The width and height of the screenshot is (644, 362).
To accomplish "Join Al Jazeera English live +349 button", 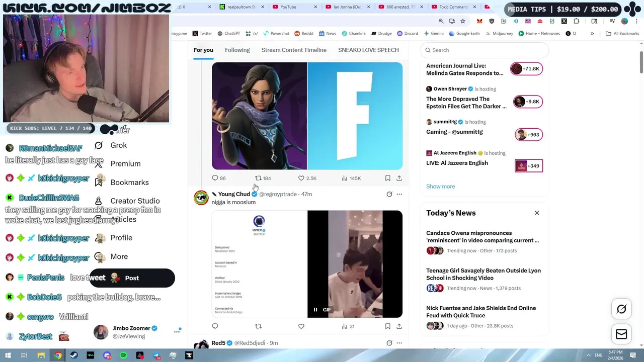I will pos(529,166).
